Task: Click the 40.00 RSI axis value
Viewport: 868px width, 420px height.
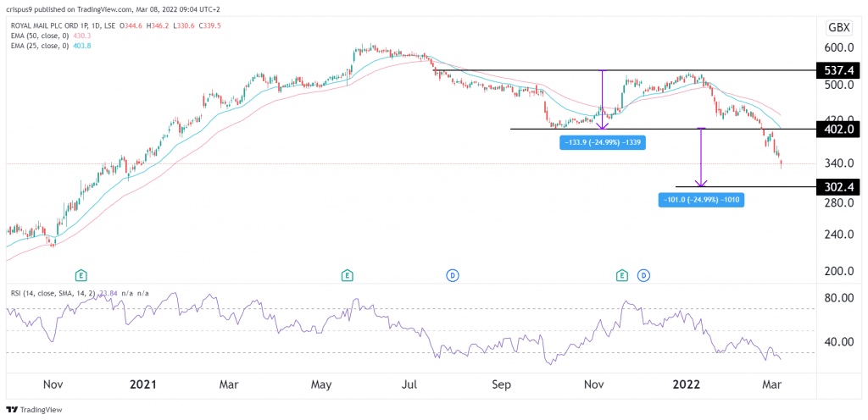Action: coord(837,341)
